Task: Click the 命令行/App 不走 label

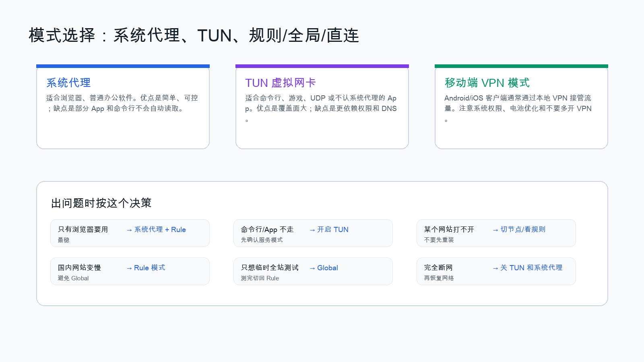Action: coord(267,229)
